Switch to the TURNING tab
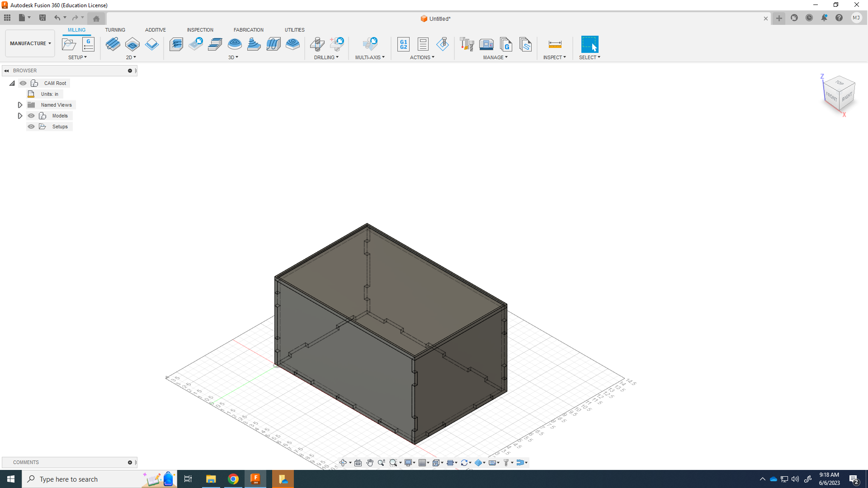The image size is (868, 488). [x=115, y=30]
